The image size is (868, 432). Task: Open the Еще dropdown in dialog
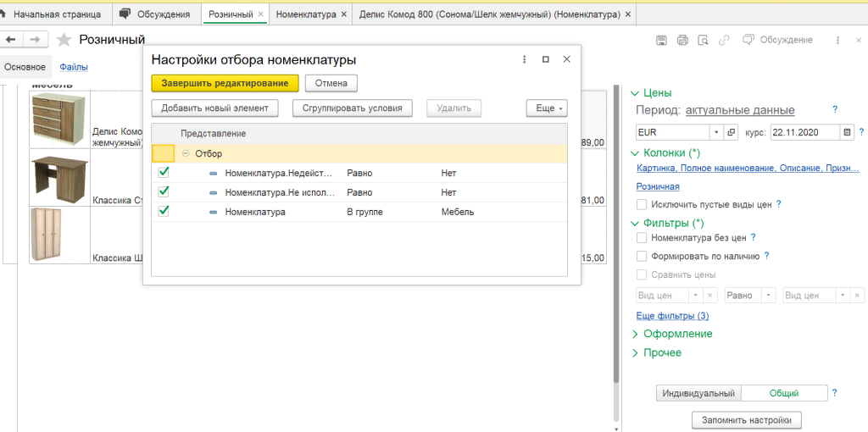[547, 108]
